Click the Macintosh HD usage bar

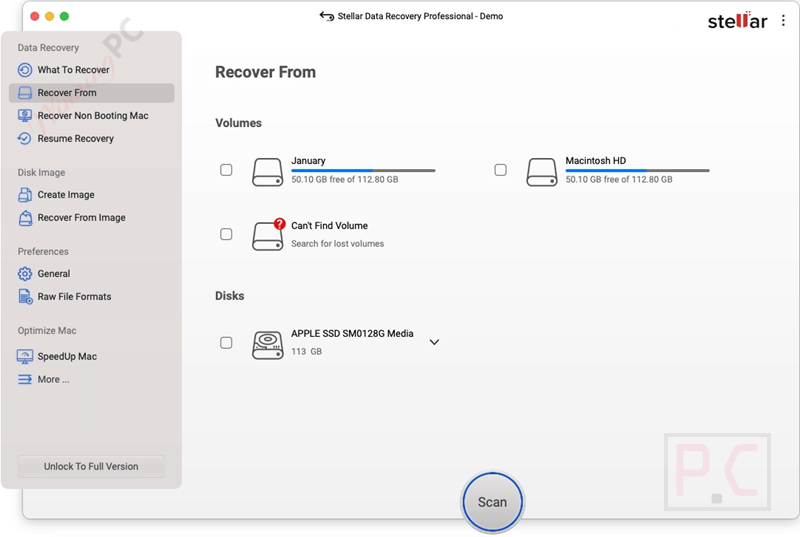[x=637, y=170]
